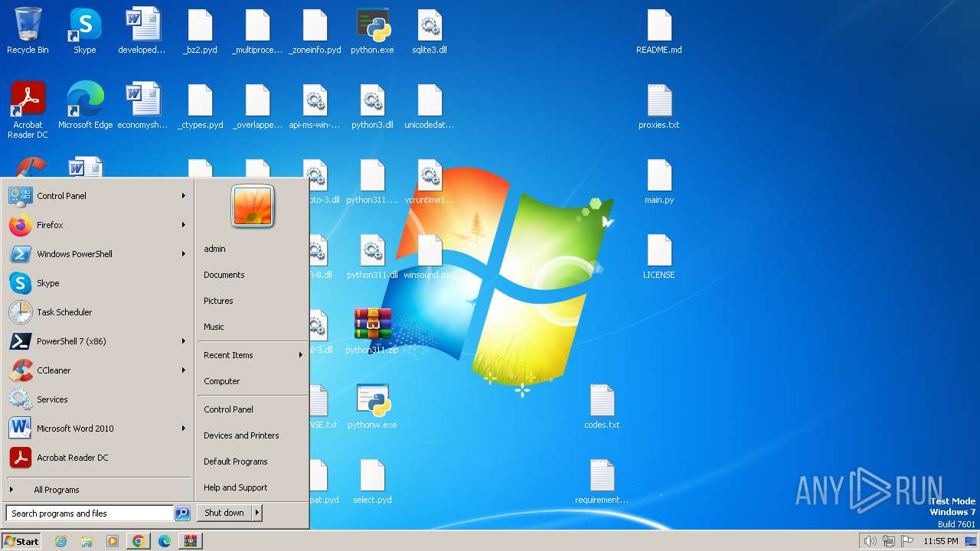Screen dimensions: 980x551
Task: Open Internet Explorer from taskbar
Action: (x=60, y=541)
